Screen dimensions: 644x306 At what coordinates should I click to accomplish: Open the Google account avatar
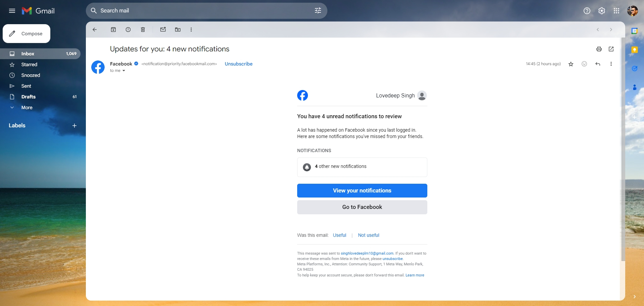coord(633,11)
